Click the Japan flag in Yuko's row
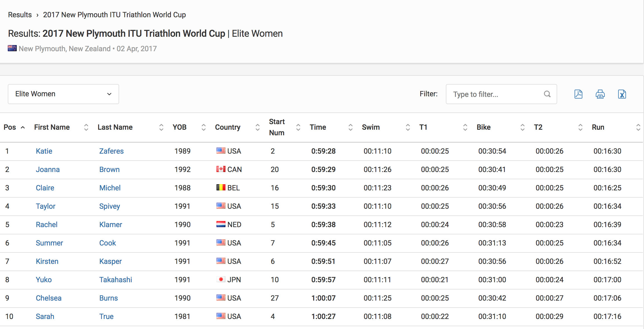Viewport: 644px width, 329px height. tap(221, 279)
